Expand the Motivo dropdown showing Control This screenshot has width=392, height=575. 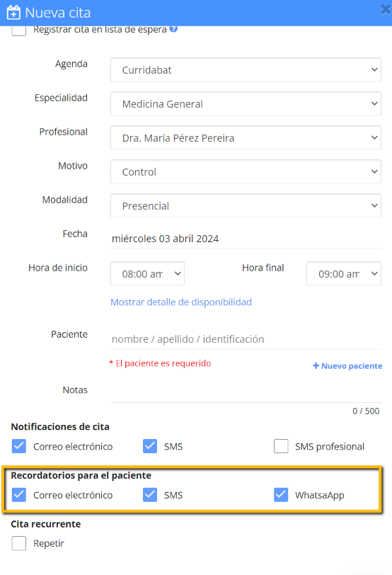tap(246, 171)
